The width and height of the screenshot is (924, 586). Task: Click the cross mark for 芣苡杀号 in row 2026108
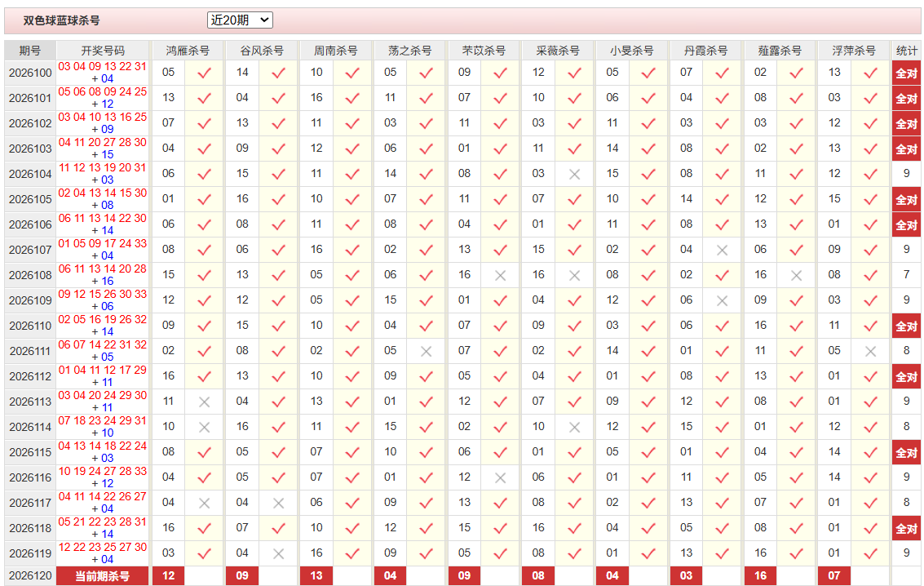point(500,276)
